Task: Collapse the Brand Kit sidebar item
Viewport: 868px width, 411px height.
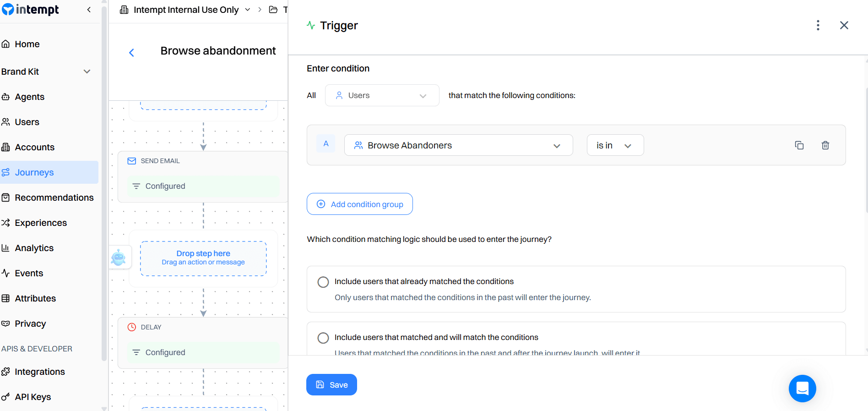Action: pos(87,71)
